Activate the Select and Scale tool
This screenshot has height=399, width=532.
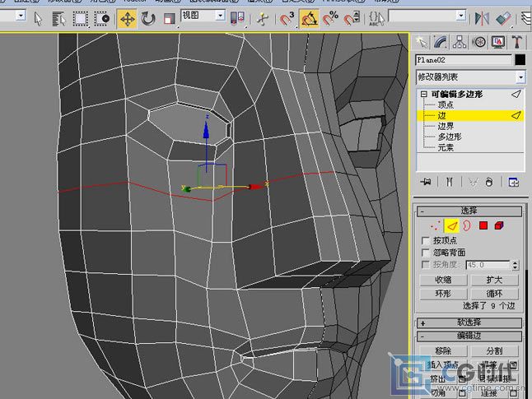click(x=169, y=19)
